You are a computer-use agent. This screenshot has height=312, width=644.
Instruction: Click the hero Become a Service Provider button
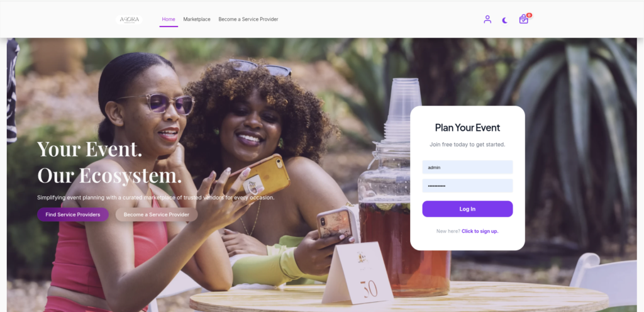[x=157, y=214]
